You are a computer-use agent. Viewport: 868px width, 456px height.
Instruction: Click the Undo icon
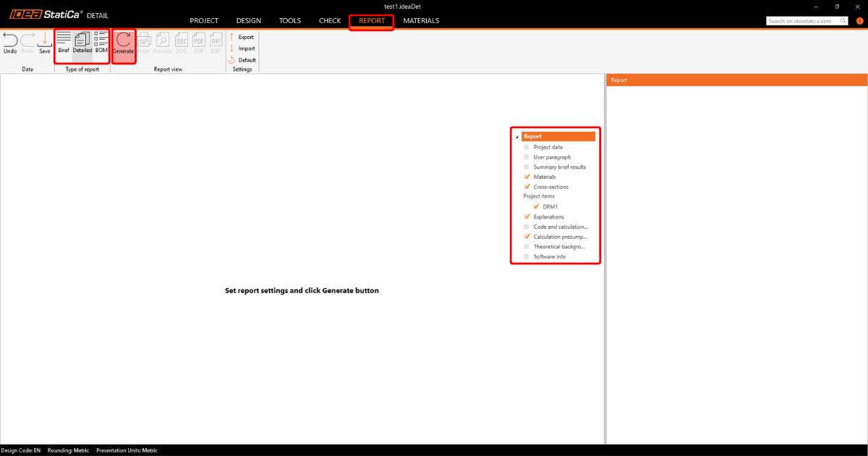coord(10,43)
